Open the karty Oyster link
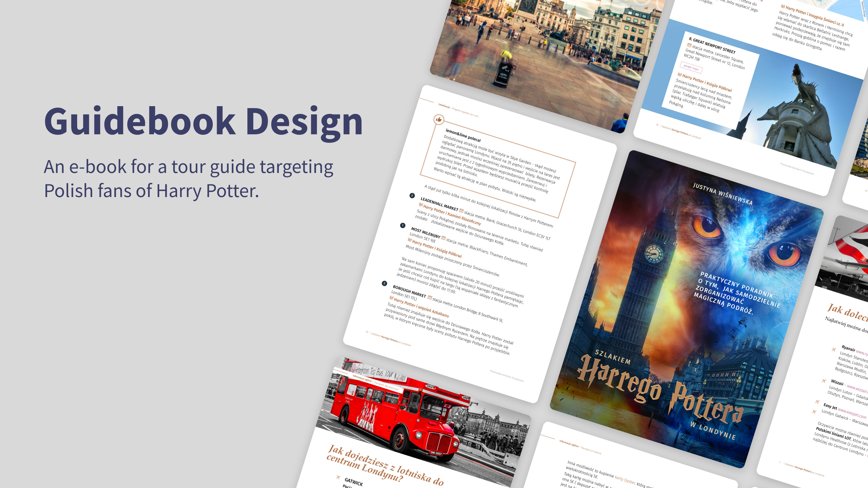The height and width of the screenshot is (488, 868). click(x=625, y=480)
